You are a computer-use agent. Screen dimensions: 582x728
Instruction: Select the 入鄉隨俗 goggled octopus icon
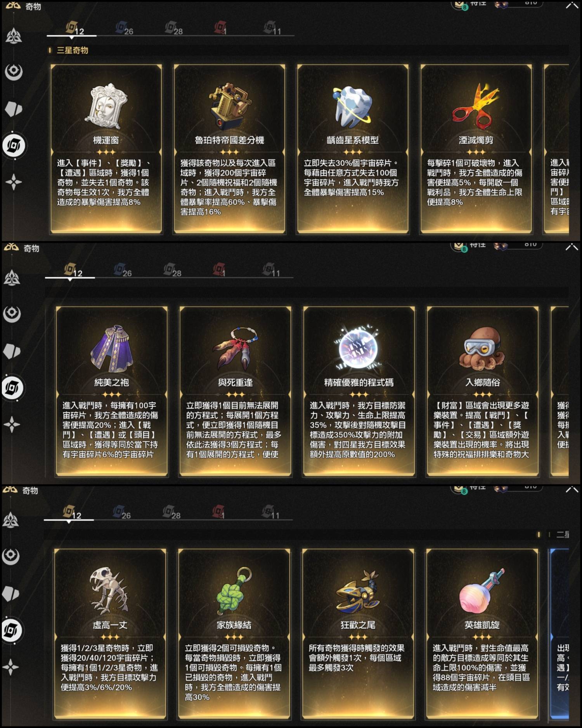point(482,349)
